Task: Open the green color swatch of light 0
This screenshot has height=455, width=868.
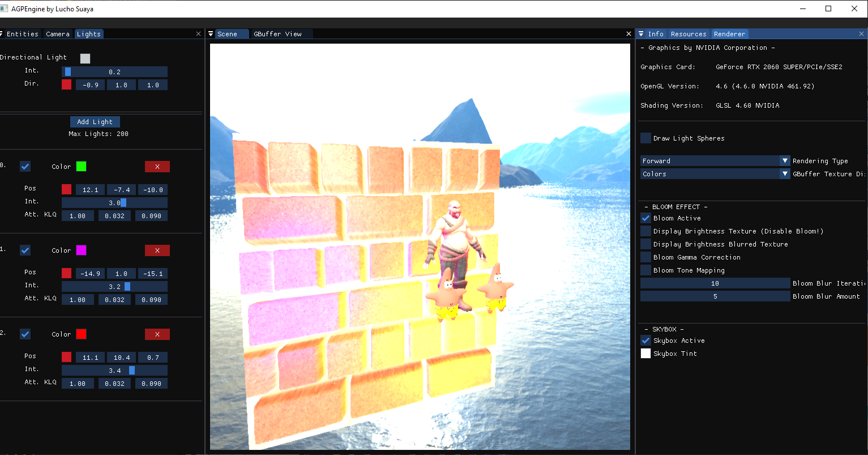Action: [x=81, y=167]
